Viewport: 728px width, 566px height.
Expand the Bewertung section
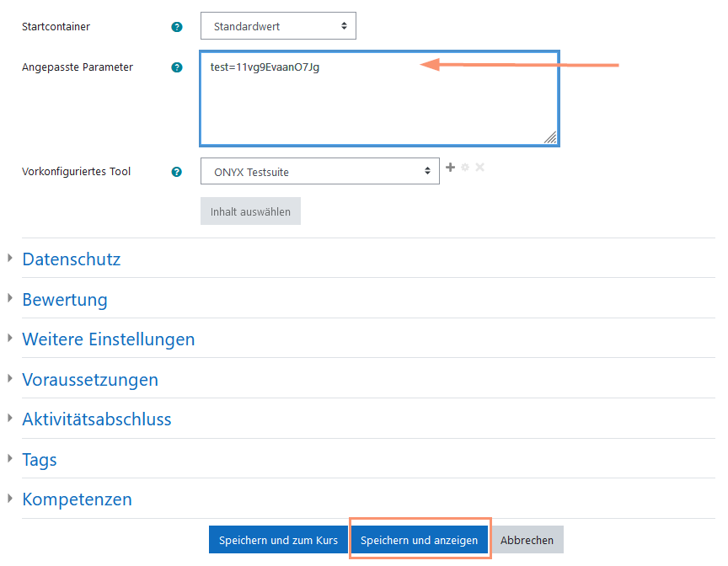(65, 299)
